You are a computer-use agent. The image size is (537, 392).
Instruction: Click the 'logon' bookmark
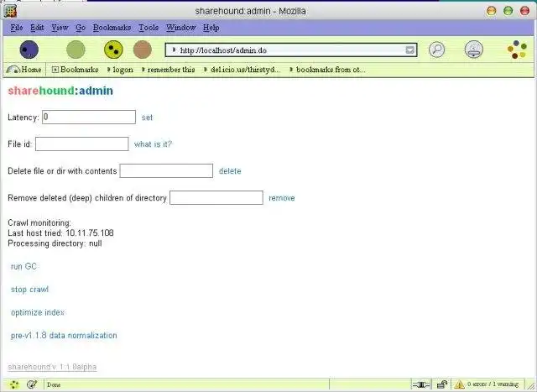coord(120,70)
